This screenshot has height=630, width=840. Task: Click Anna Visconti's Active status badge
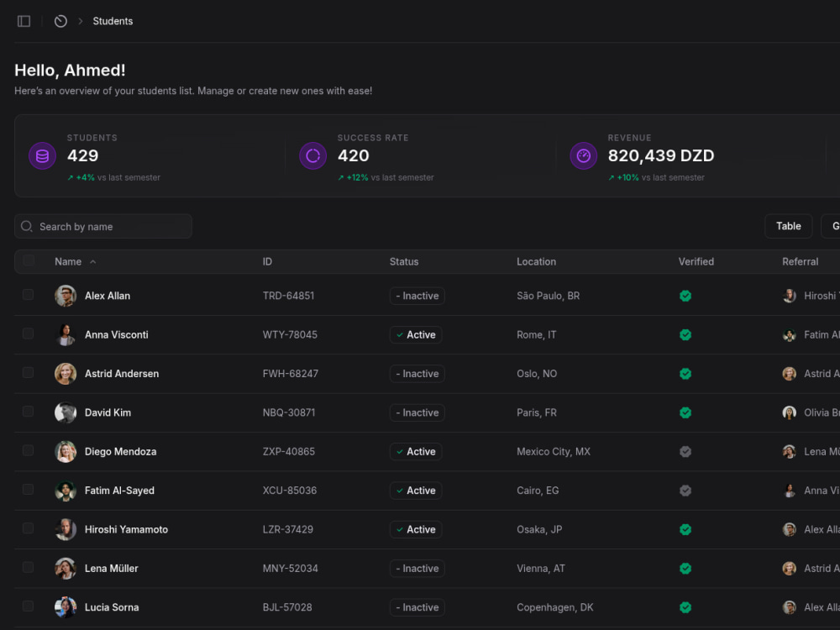click(416, 335)
